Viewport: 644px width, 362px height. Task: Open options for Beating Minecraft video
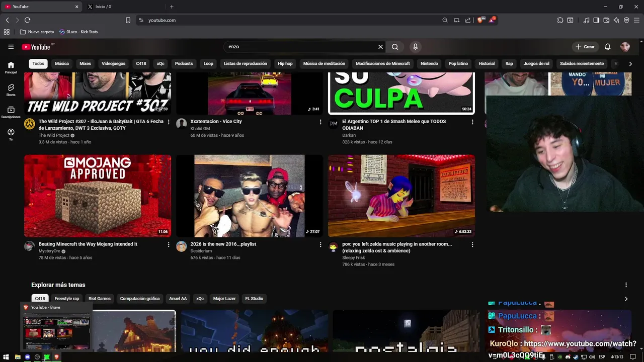pyautogui.click(x=169, y=244)
